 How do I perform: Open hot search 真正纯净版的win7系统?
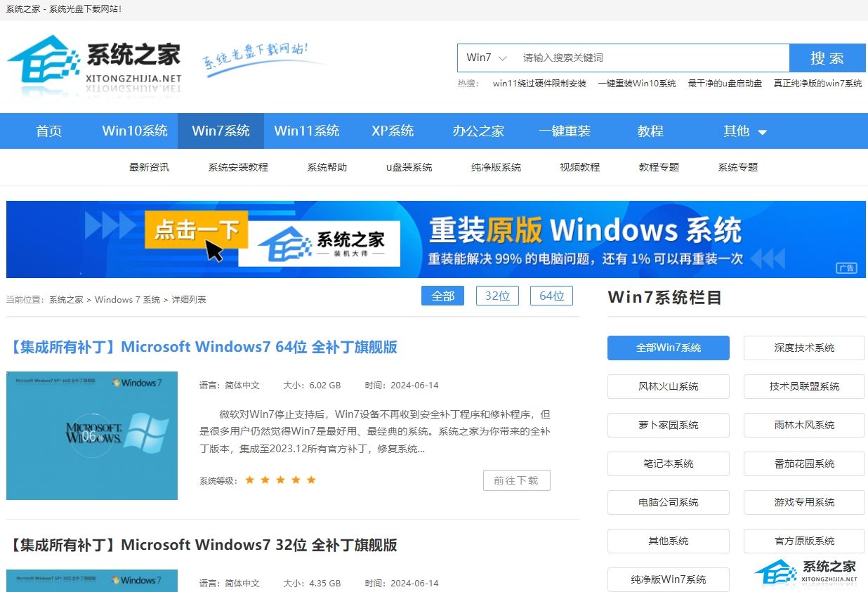pyautogui.click(x=817, y=84)
